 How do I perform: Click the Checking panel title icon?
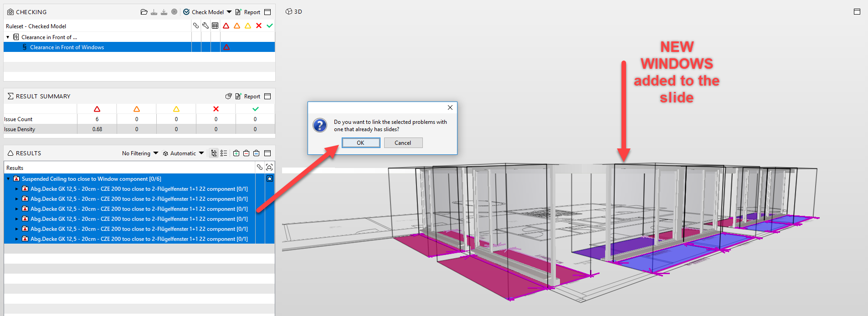[x=10, y=12]
